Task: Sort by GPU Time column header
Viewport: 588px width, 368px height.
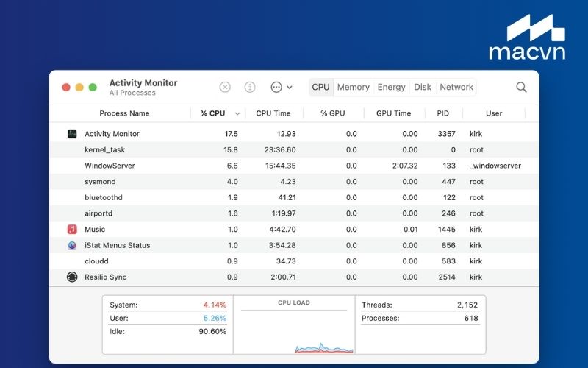Action: (x=393, y=113)
